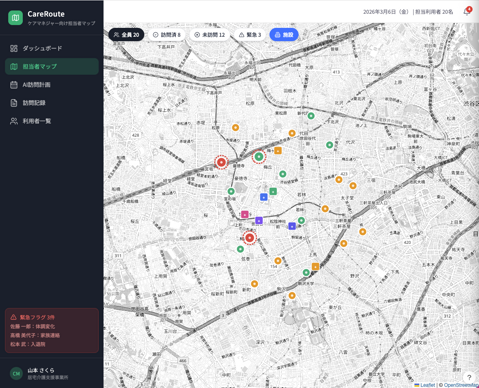Click the pink square facility marker

[x=245, y=214]
